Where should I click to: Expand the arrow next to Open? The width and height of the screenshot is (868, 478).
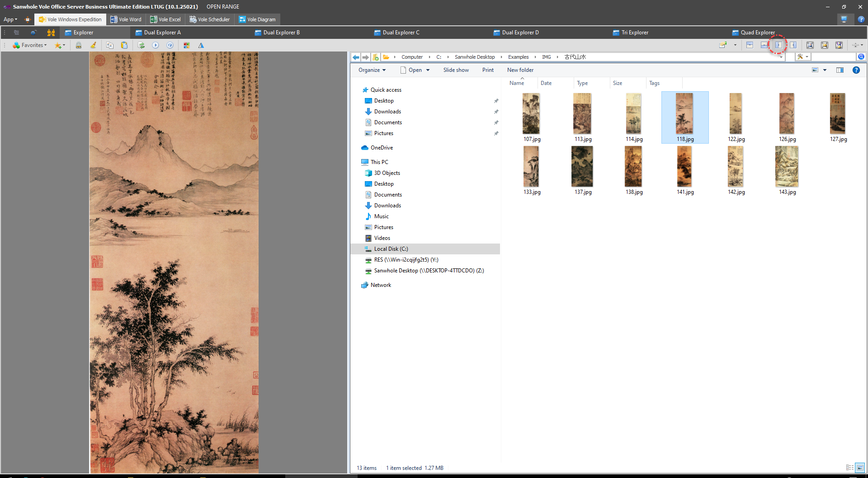pyautogui.click(x=428, y=70)
